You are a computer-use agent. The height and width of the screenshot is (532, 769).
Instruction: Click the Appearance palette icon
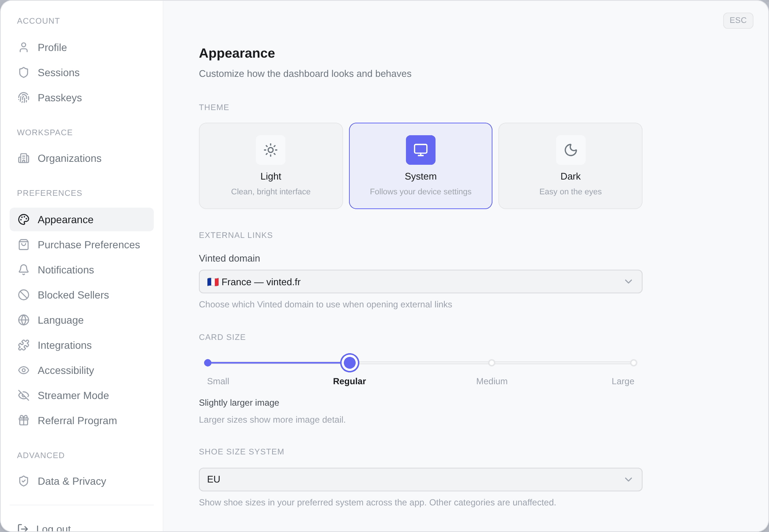(24, 220)
